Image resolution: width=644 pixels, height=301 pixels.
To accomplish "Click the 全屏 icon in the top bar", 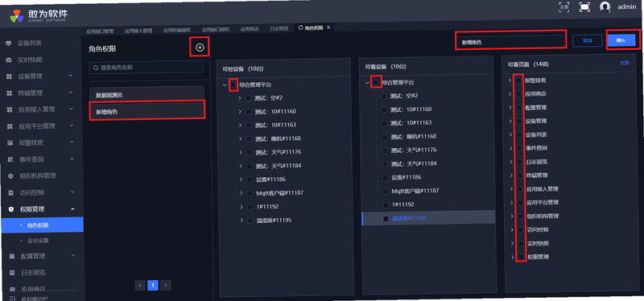I will 564,6.
